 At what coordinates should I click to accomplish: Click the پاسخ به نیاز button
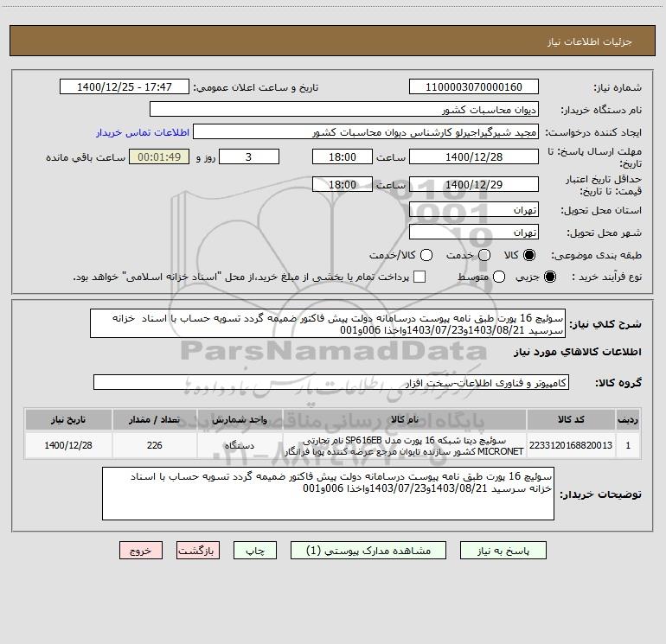tap(503, 551)
